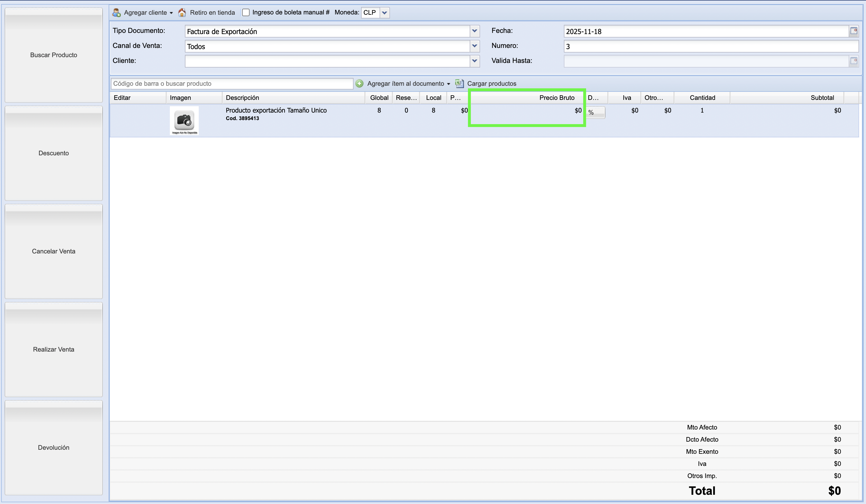This screenshot has height=504, width=866.
Task: Click the product camera placeholder image
Action: (x=184, y=120)
